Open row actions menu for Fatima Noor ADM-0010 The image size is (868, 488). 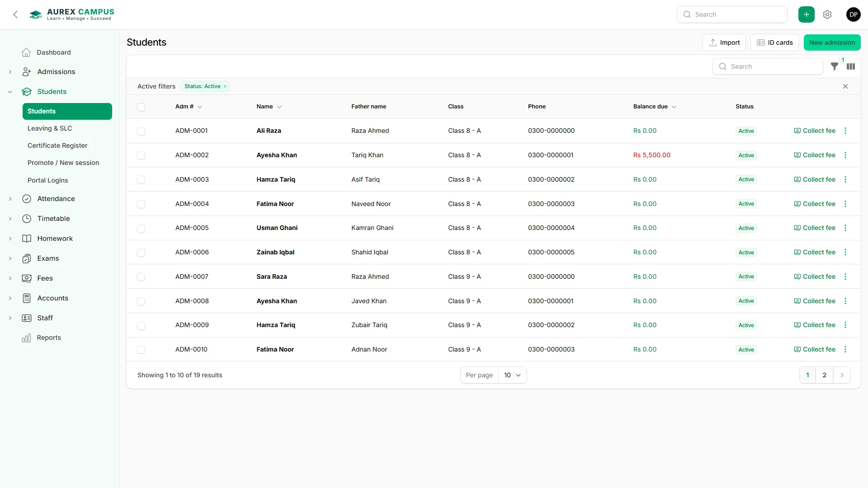[x=845, y=349]
